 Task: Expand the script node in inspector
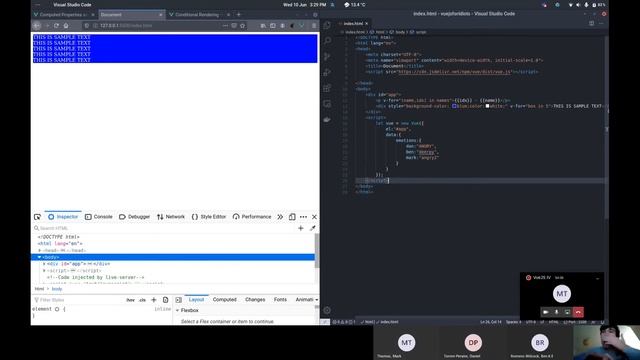44,271
